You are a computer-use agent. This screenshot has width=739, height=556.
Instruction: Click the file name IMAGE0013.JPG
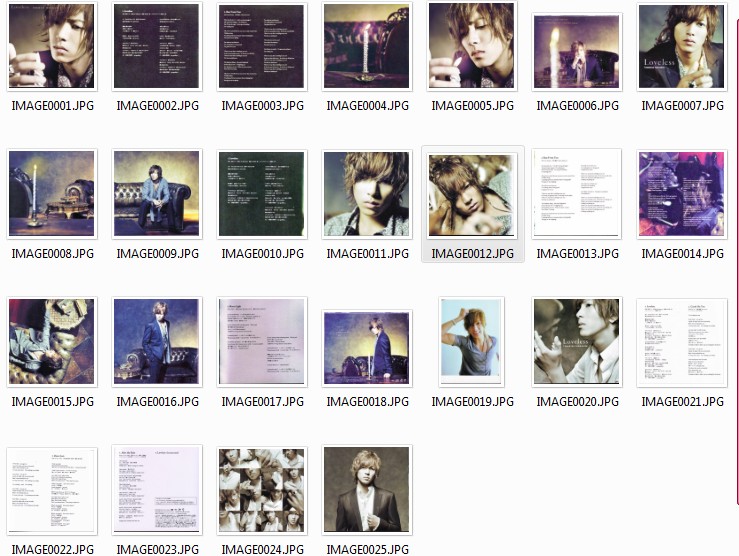click(577, 253)
